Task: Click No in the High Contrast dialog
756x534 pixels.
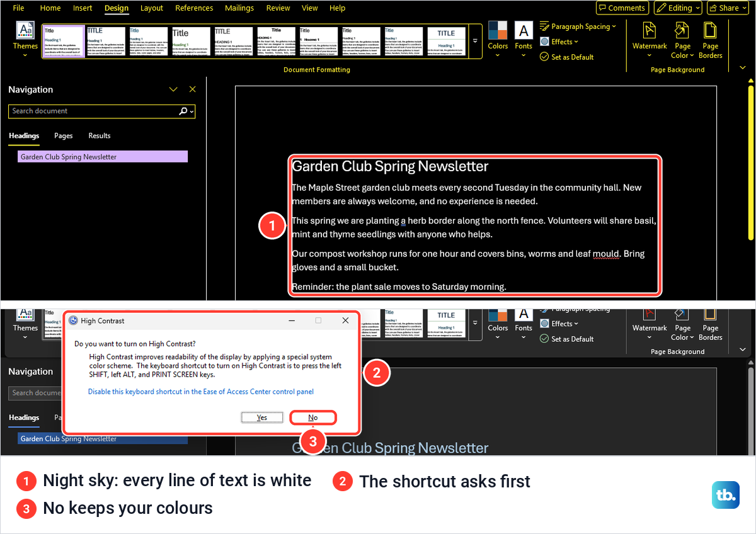Action: (x=313, y=418)
